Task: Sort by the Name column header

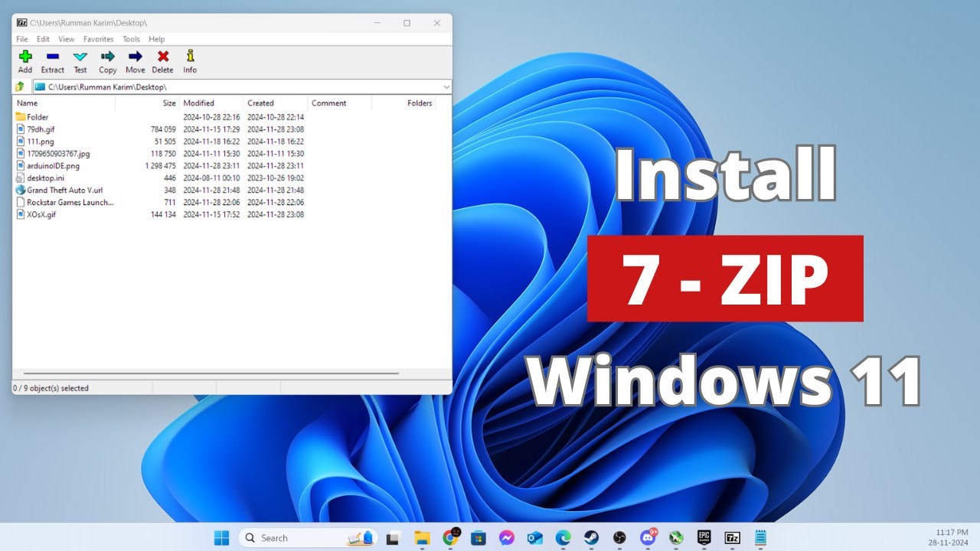Action: pos(64,103)
